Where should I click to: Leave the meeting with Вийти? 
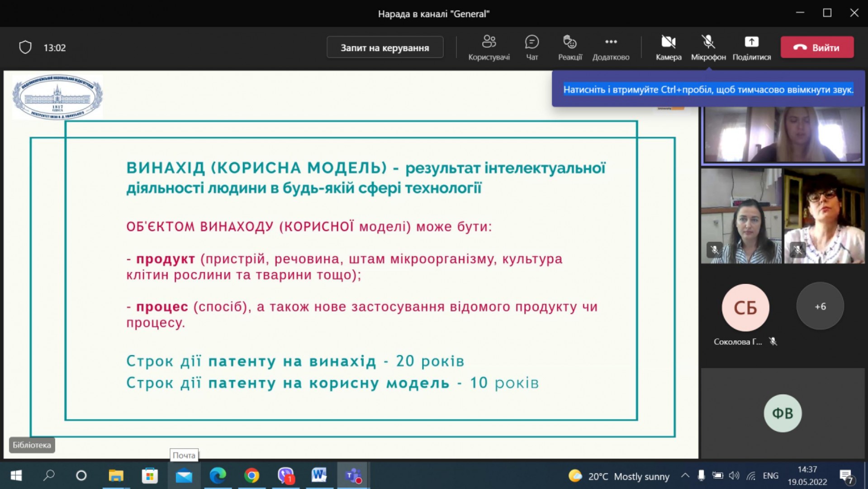(x=817, y=48)
